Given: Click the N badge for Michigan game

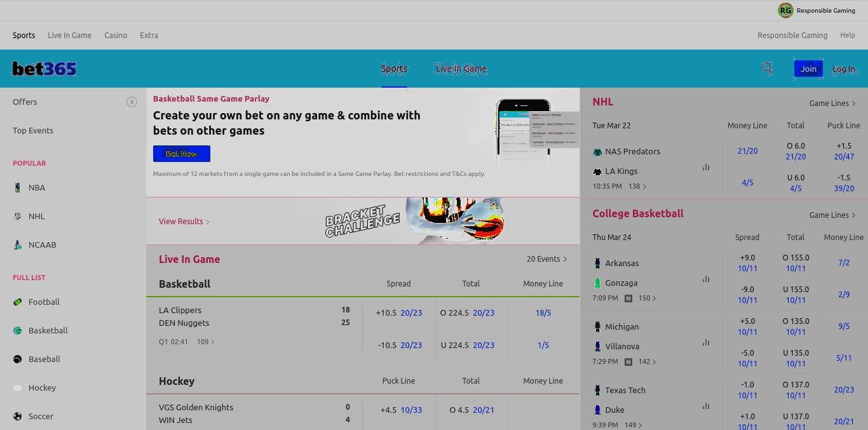Looking at the screenshot, I should click(x=628, y=361).
